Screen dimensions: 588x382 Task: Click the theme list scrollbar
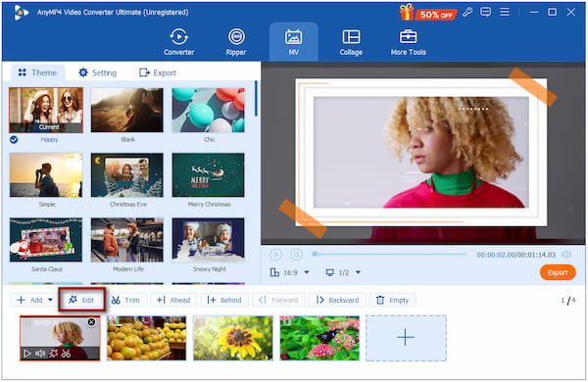click(x=256, y=99)
